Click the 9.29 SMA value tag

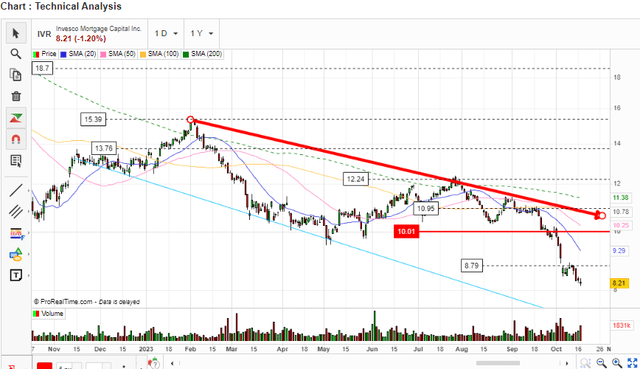pyautogui.click(x=619, y=251)
